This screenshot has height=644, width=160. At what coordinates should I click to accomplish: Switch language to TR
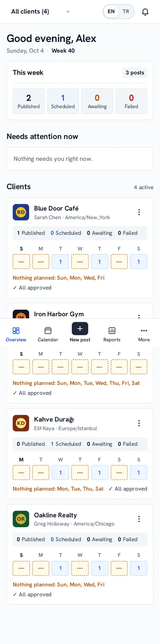pyautogui.click(x=126, y=12)
